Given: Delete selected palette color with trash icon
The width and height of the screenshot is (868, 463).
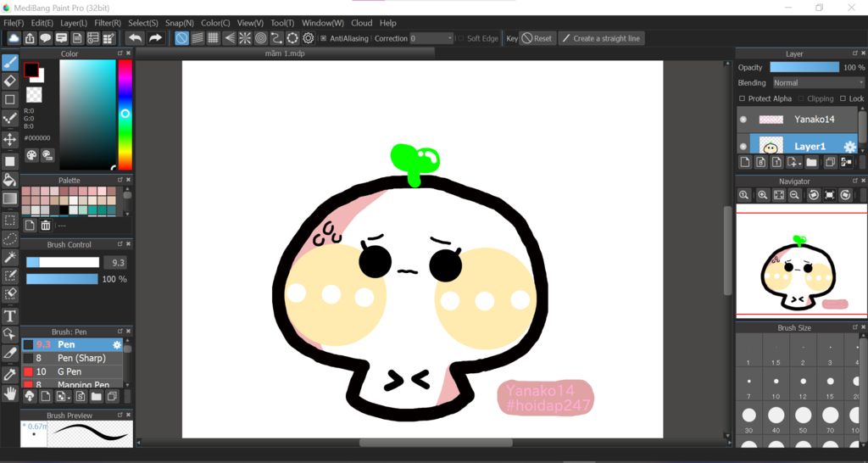Looking at the screenshot, I should (x=46, y=226).
